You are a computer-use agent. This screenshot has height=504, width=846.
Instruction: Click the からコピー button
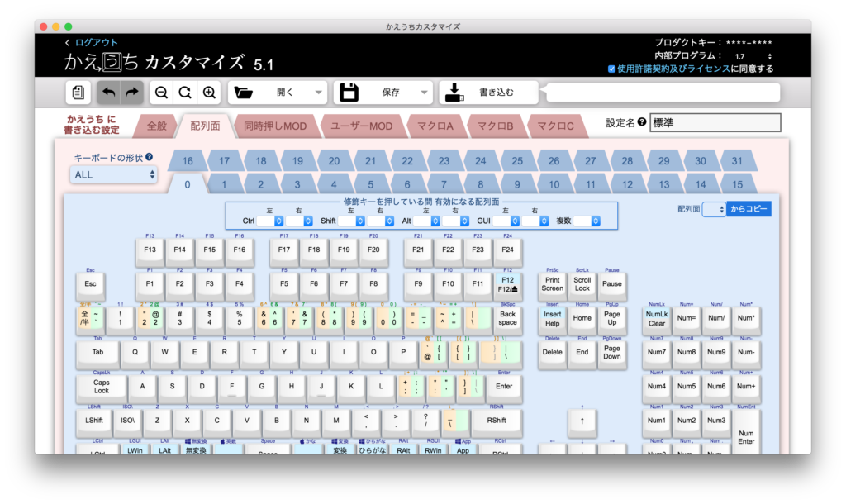[749, 209]
